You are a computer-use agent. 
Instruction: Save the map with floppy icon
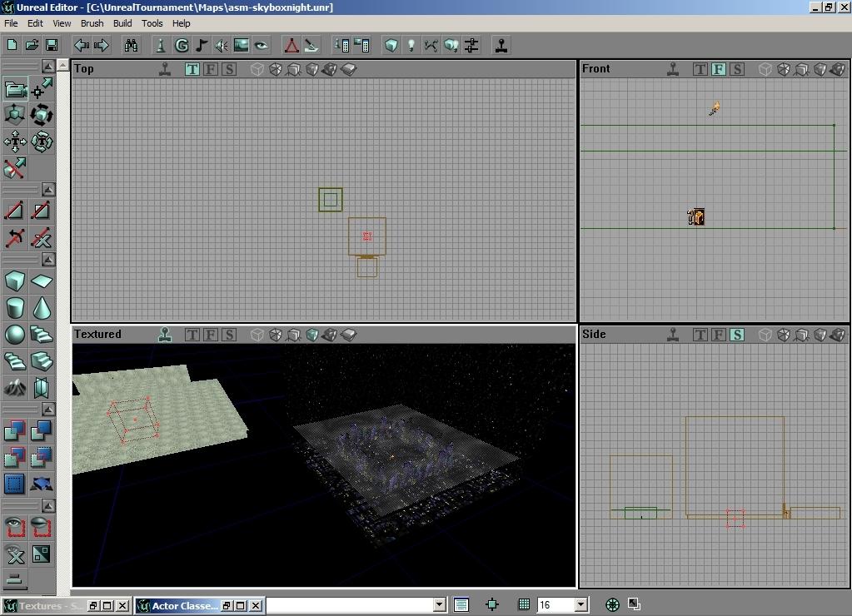click(x=52, y=45)
